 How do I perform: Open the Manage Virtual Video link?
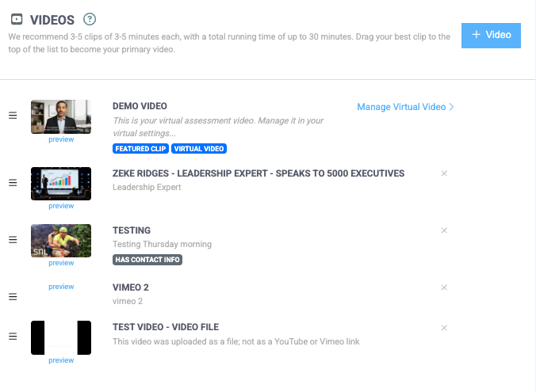(x=405, y=107)
